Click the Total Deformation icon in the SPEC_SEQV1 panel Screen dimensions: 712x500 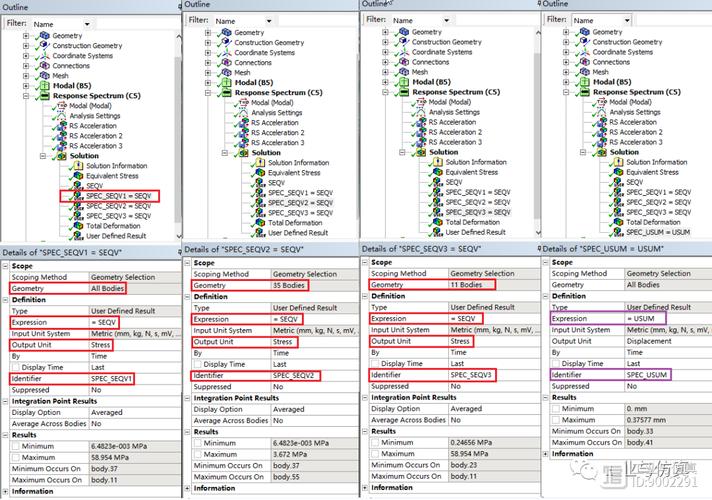coord(78,226)
